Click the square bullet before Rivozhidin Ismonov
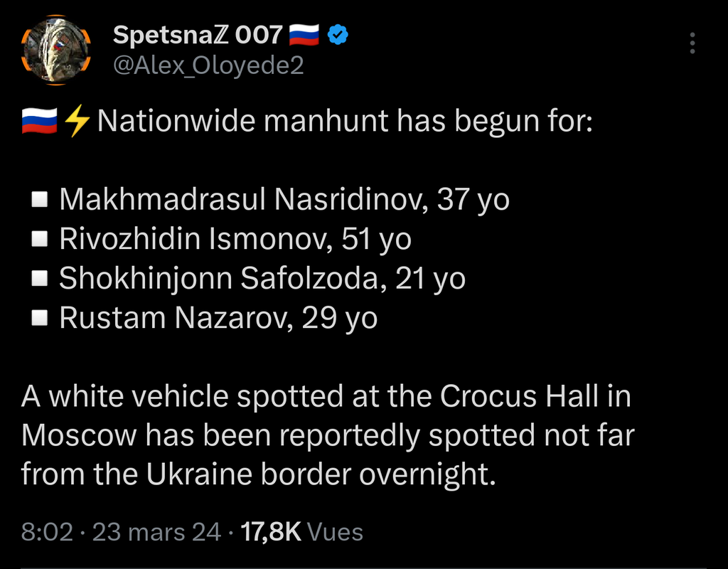Screen dimensions: 728x569 (x=41, y=240)
